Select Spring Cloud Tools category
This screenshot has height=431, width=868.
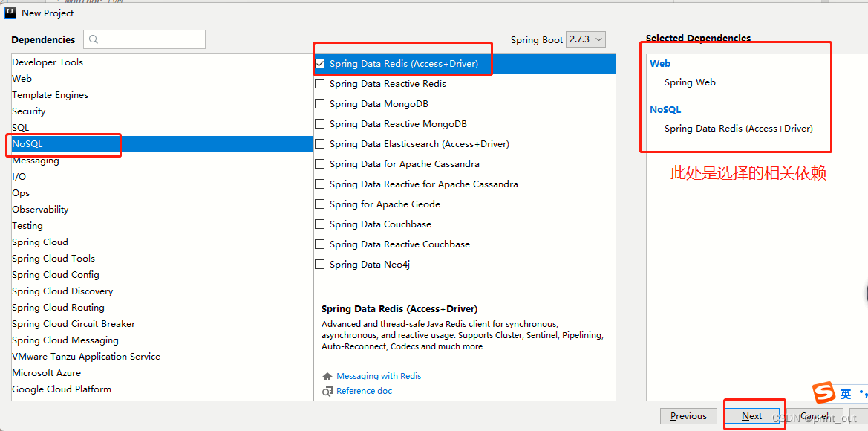click(162, 258)
